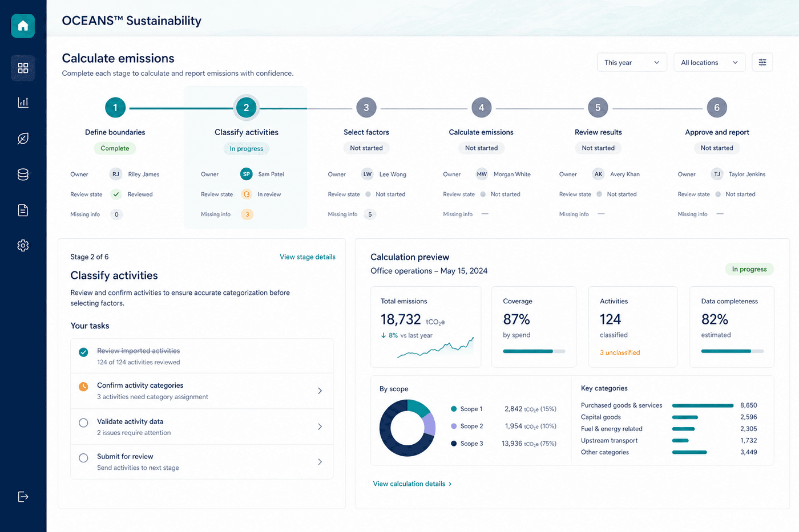The image size is (799, 532).
Task: Click the orange clock icon on Confirm activity categories
Action: pyautogui.click(x=83, y=387)
